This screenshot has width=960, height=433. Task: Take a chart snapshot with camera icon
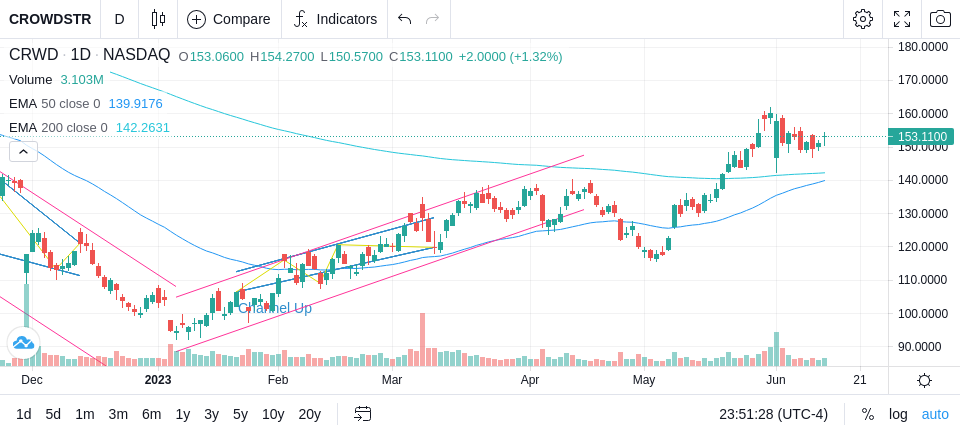(940, 19)
